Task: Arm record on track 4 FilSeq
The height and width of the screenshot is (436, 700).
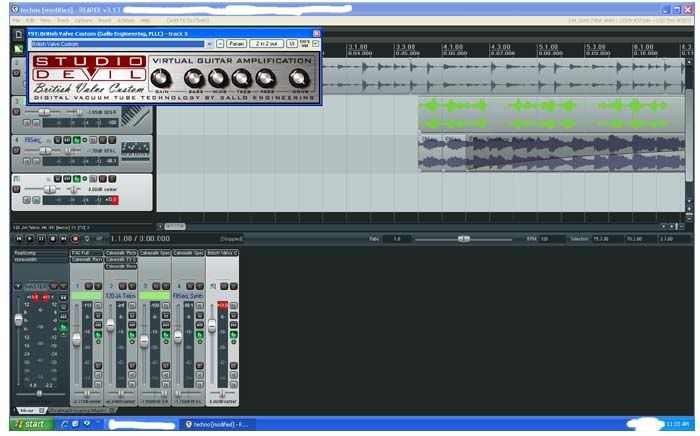Action: point(16,151)
